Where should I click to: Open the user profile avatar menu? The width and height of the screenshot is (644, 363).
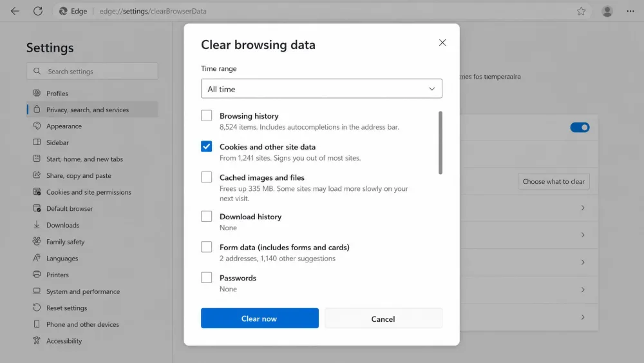(607, 11)
